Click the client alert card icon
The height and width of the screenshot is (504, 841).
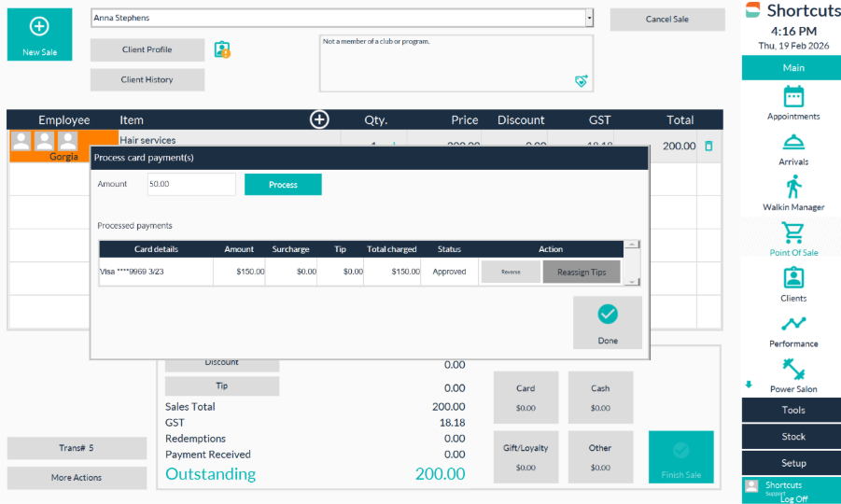221,50
